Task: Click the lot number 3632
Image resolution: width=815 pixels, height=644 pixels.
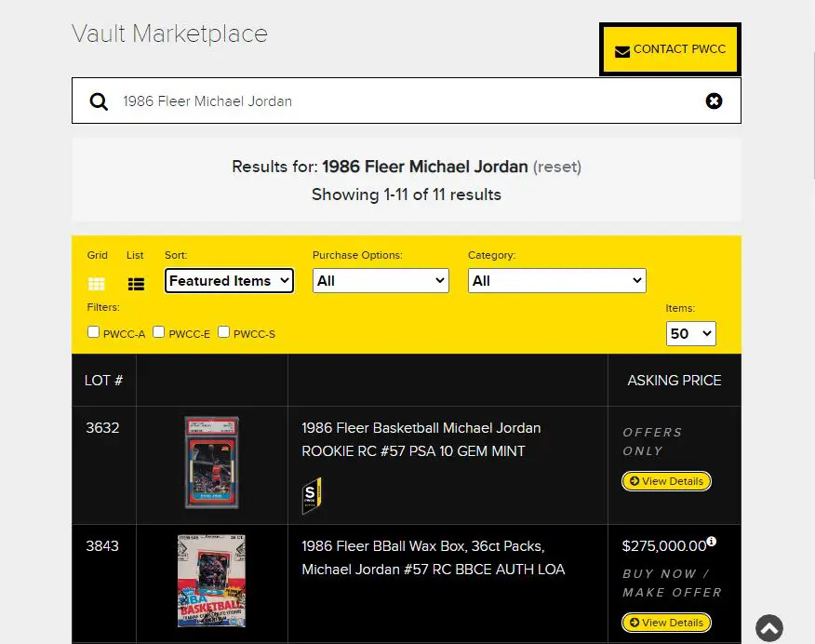Action: (x=102, y=428)
